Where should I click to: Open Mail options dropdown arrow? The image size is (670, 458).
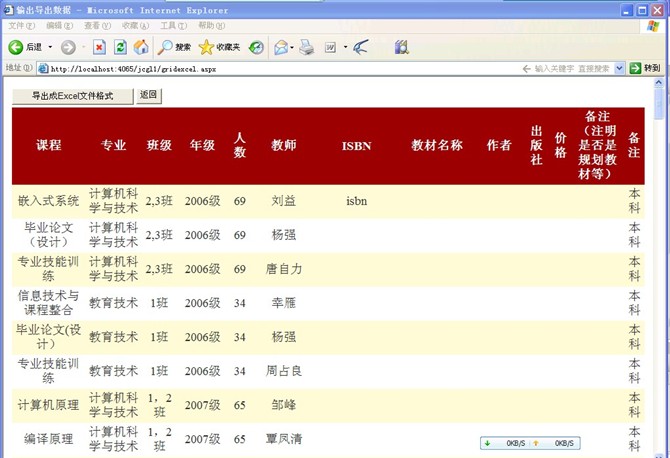coord(292,47)
